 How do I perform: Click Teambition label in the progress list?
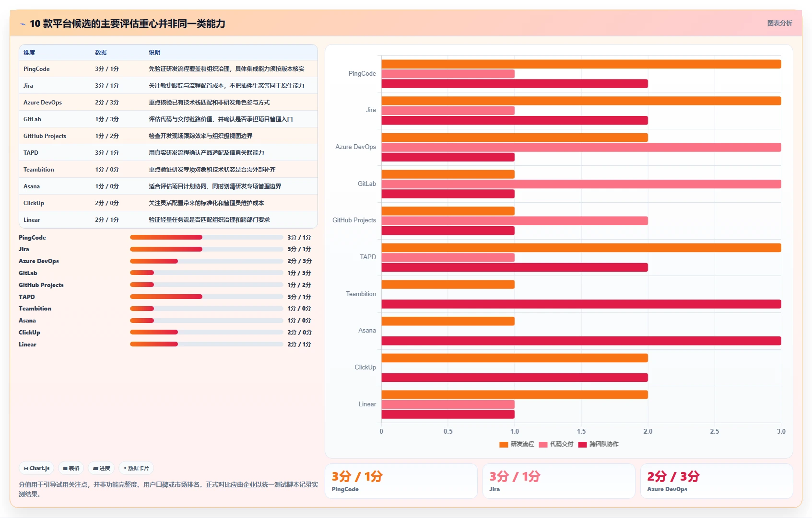35,309
